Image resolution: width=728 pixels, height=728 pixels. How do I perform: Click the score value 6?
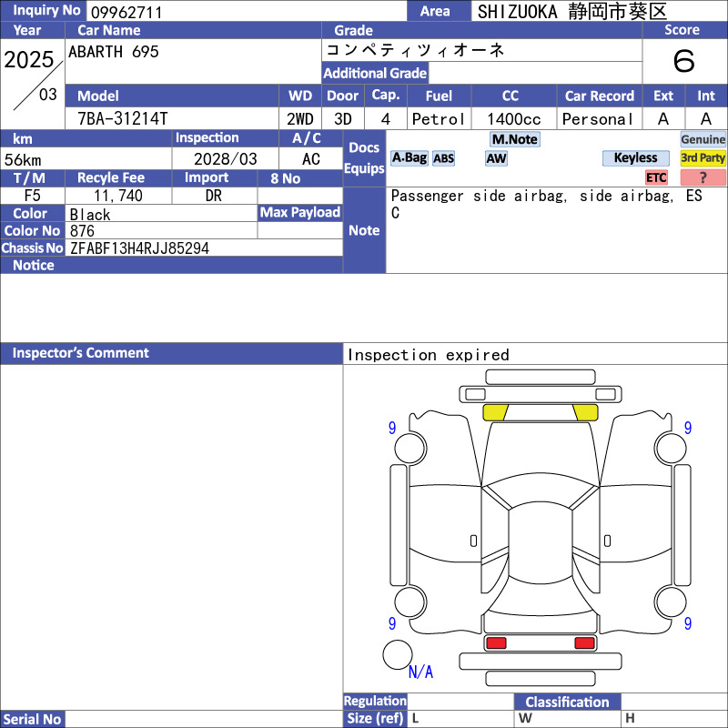point(684,61)
